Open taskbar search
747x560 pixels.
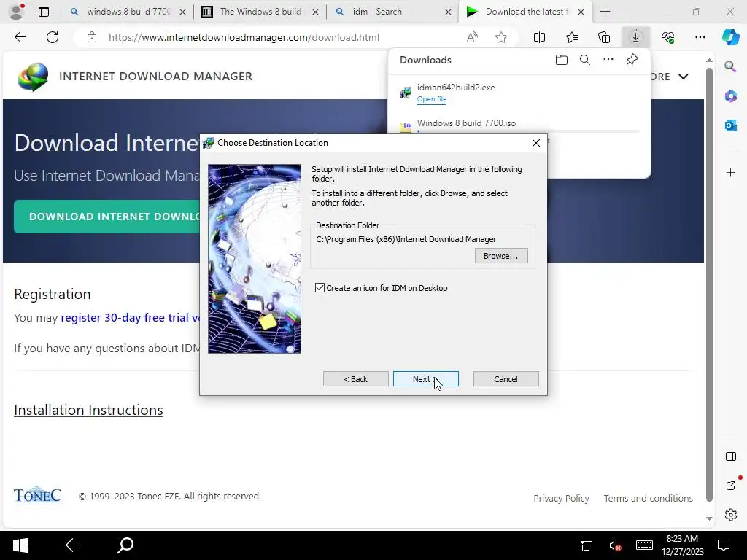125,545
